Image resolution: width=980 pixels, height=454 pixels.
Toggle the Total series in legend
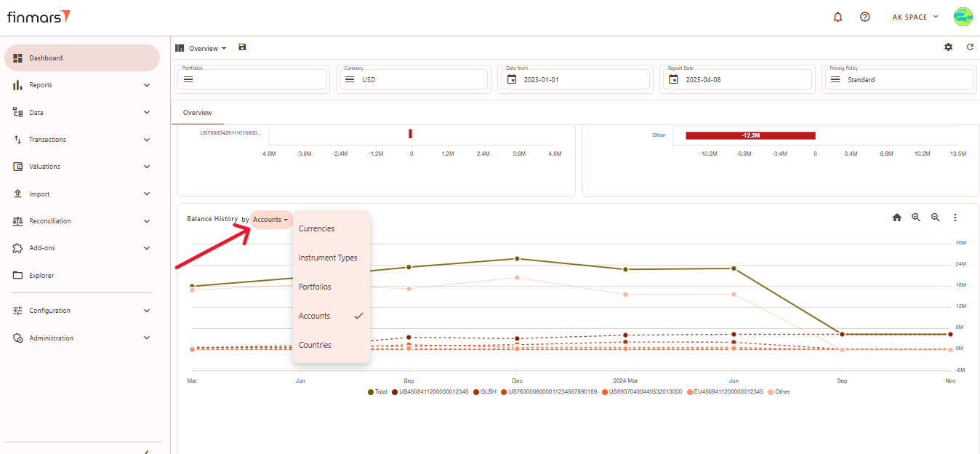tap(377, 392)
